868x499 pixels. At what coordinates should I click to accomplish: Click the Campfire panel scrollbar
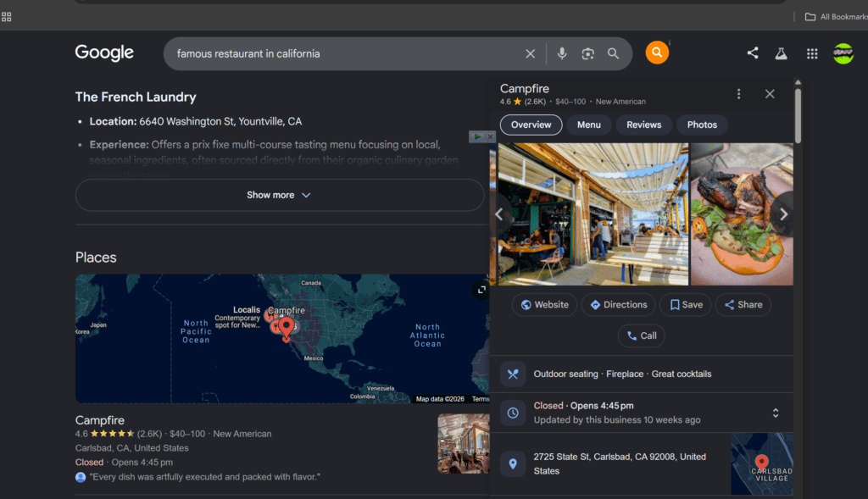(798, 116)
